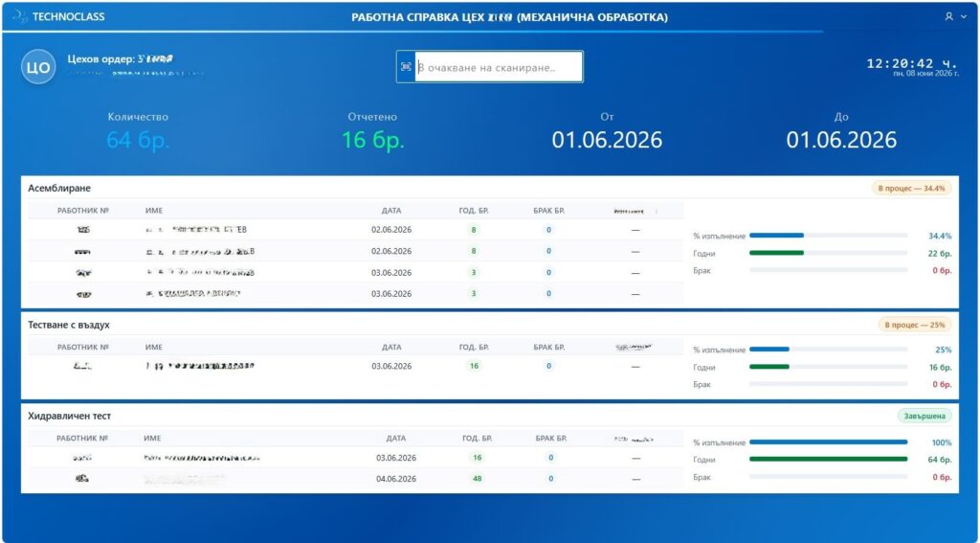This screenshot has width=980, height=543.
Task: Click the ЦО order avatar
Action: 38,67
